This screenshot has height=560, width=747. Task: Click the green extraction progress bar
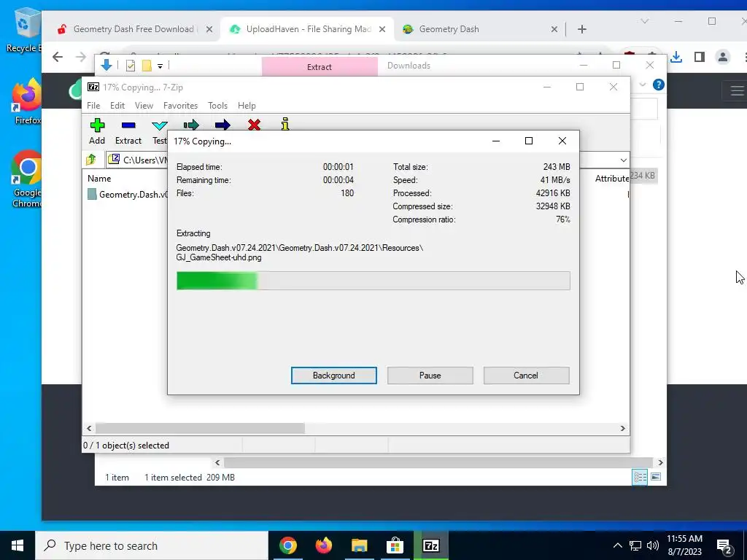[x=373, y=281]
